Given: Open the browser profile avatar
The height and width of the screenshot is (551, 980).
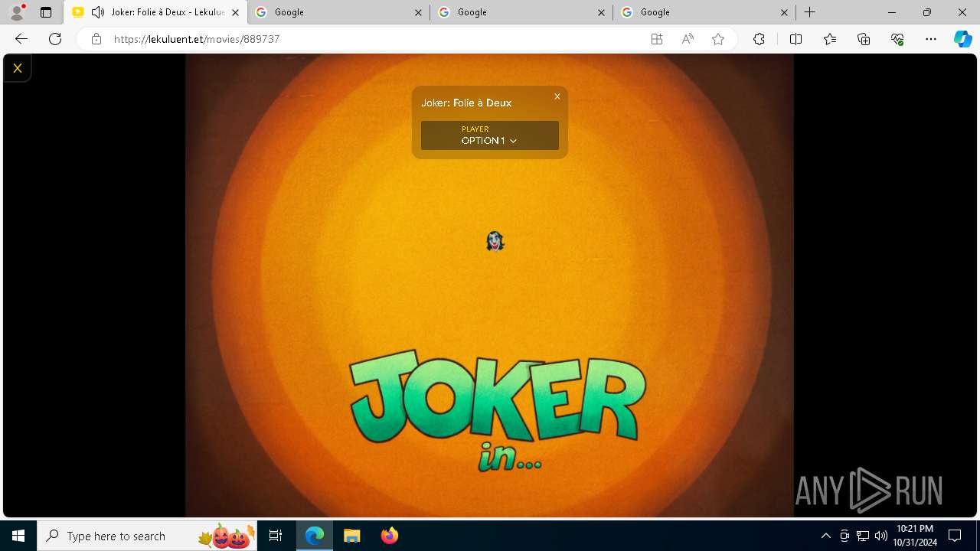Looking at the screenshot, I should tap(17, 12).
